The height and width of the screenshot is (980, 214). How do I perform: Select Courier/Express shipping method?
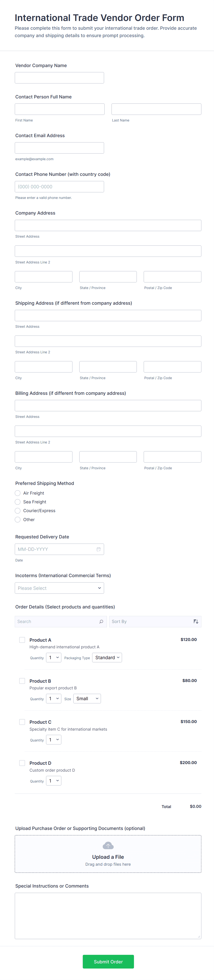click(17, 511)
